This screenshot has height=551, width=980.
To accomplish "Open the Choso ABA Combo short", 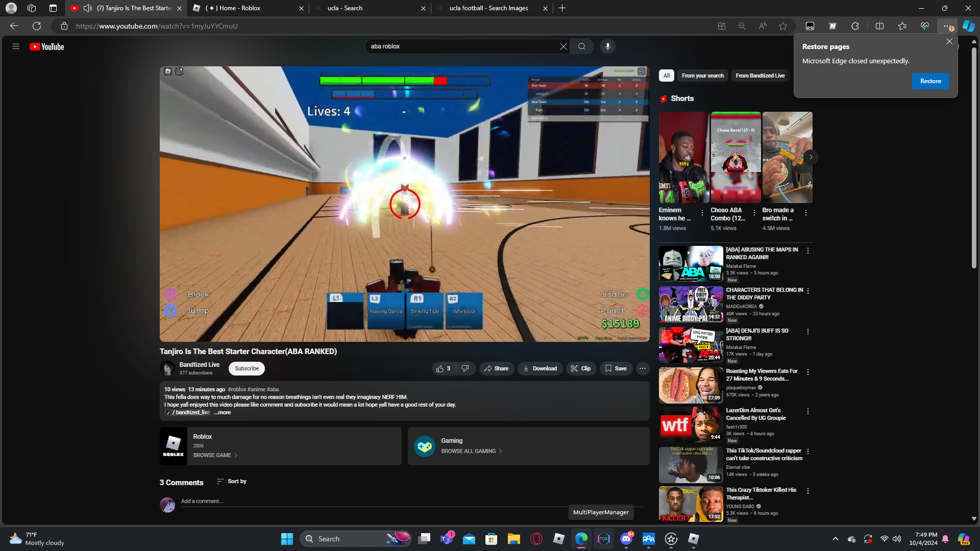I will coord(736,157).
